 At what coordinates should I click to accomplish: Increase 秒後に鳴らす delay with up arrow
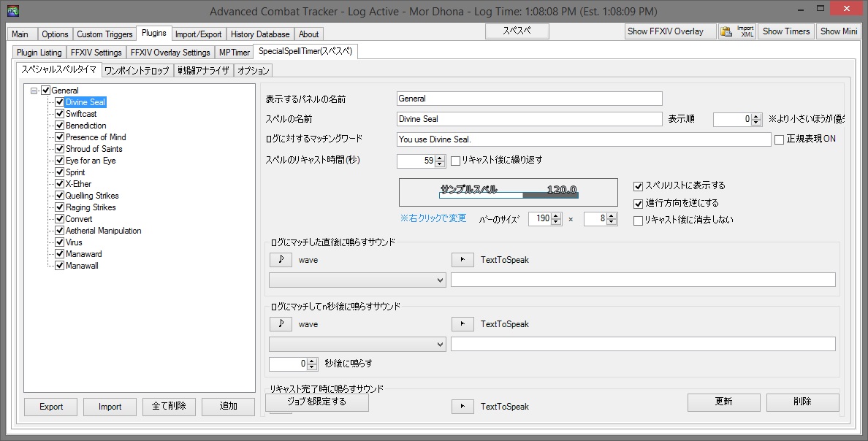(x=312, y=361)
